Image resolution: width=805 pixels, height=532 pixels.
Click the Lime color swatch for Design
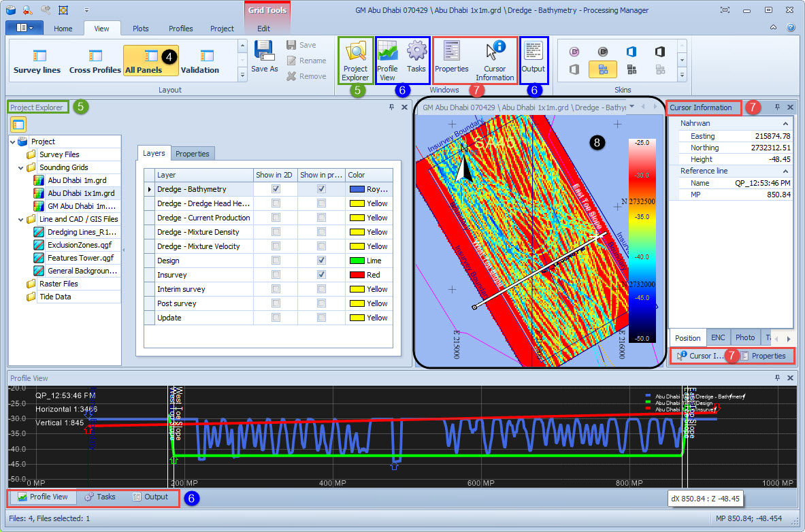(357, 261)
